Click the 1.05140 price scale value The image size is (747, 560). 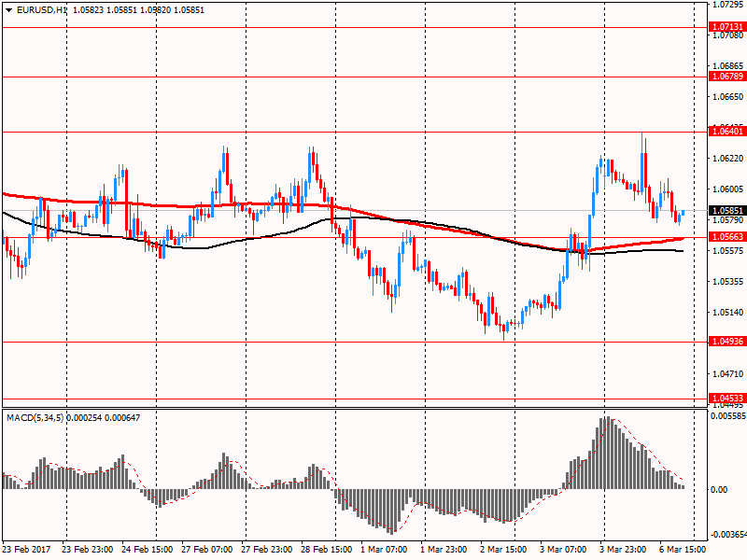pyautogui.click(x=727, y=313)
